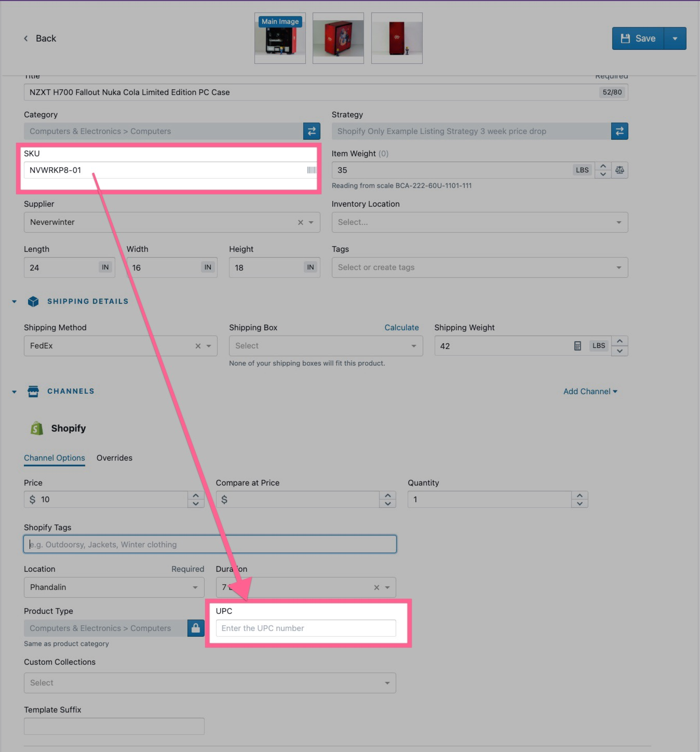Click the Calculate shipping box link
Screen dimensions: 700x752
[x=401, y=327]
